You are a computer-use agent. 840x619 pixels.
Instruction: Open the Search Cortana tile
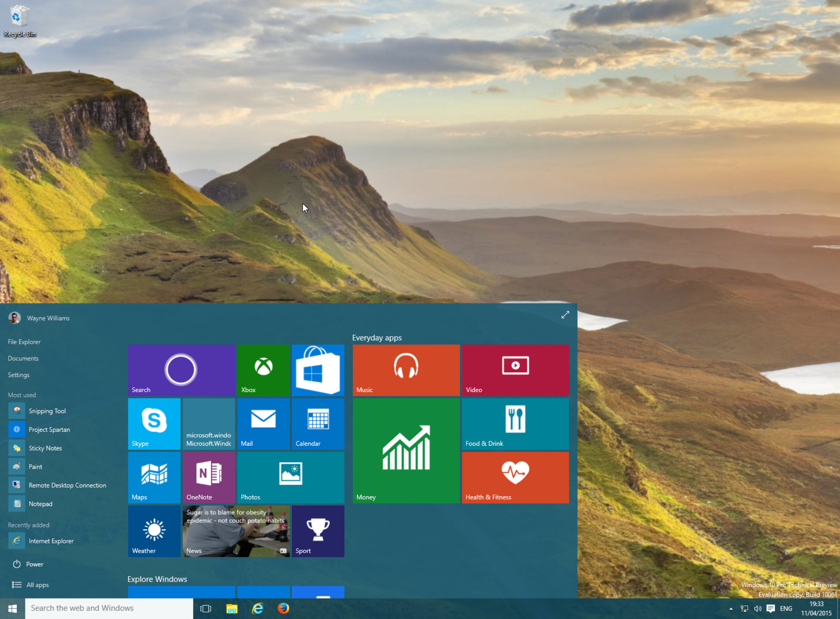coord(181,370)
